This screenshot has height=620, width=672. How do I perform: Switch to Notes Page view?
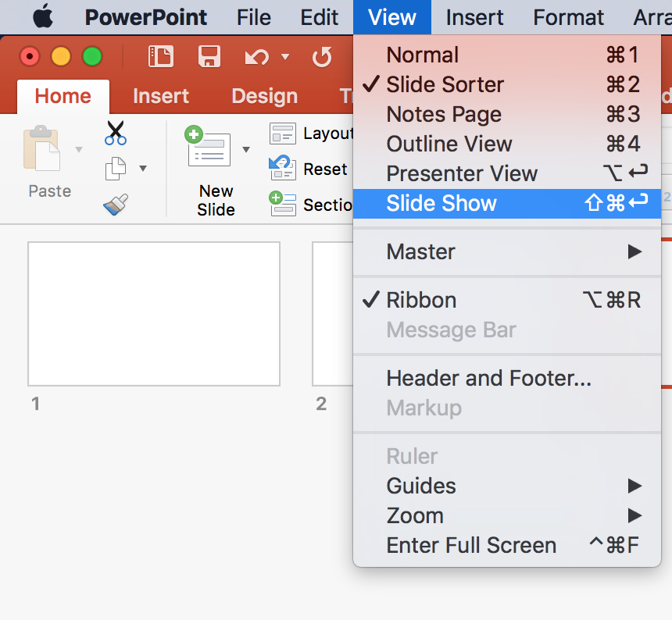tap(507, 114)
